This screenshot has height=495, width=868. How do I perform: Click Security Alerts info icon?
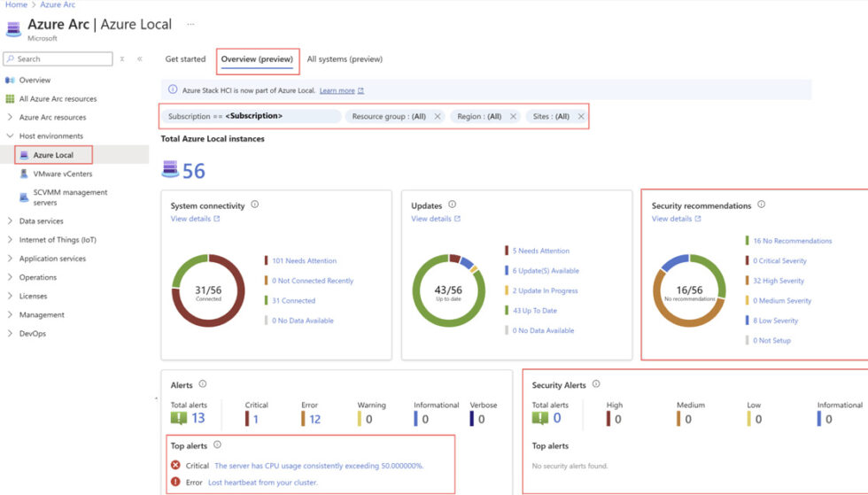pos(596,383)
